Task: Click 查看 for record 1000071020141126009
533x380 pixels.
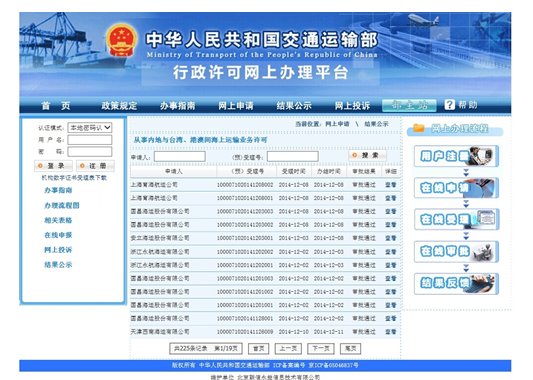Action: 391,332
